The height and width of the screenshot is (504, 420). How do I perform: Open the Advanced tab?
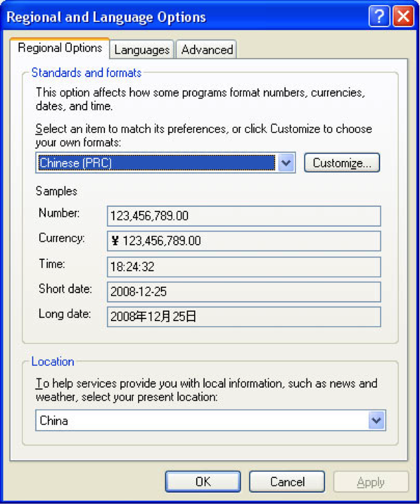[x=207, y=50]
